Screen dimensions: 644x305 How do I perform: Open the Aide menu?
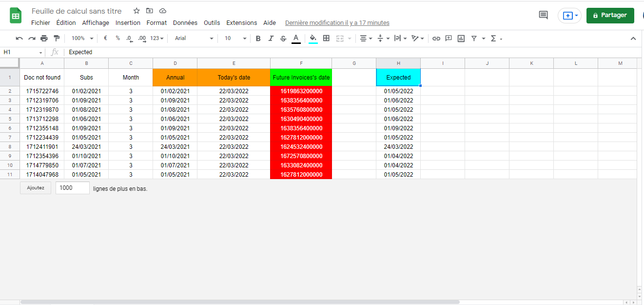coord(270,23)
